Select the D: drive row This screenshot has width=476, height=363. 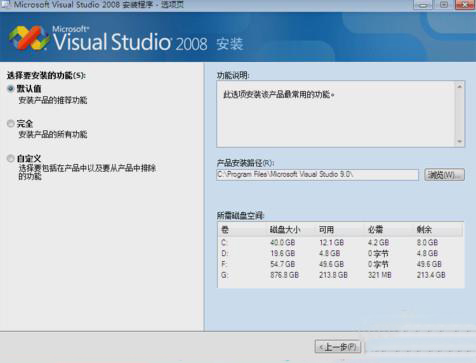(340, 253)
